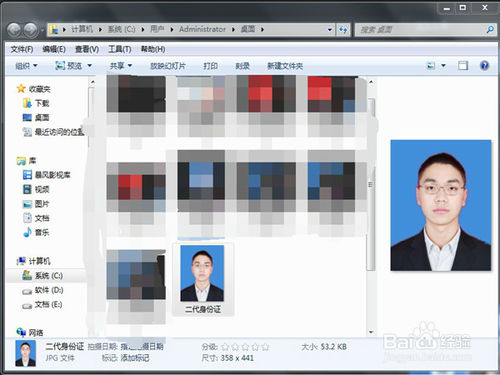
Task: Click navigation pane scrollbar up arrow
Action: (93, 82)
